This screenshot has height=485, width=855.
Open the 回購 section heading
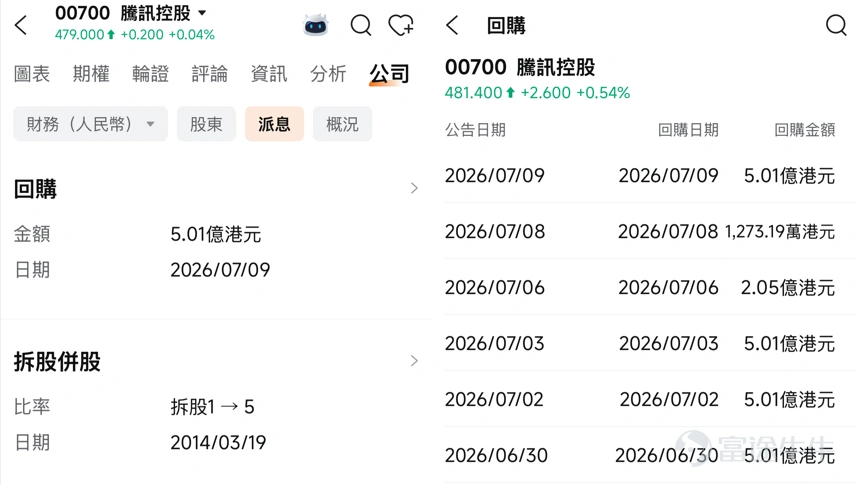click(35, 189)
